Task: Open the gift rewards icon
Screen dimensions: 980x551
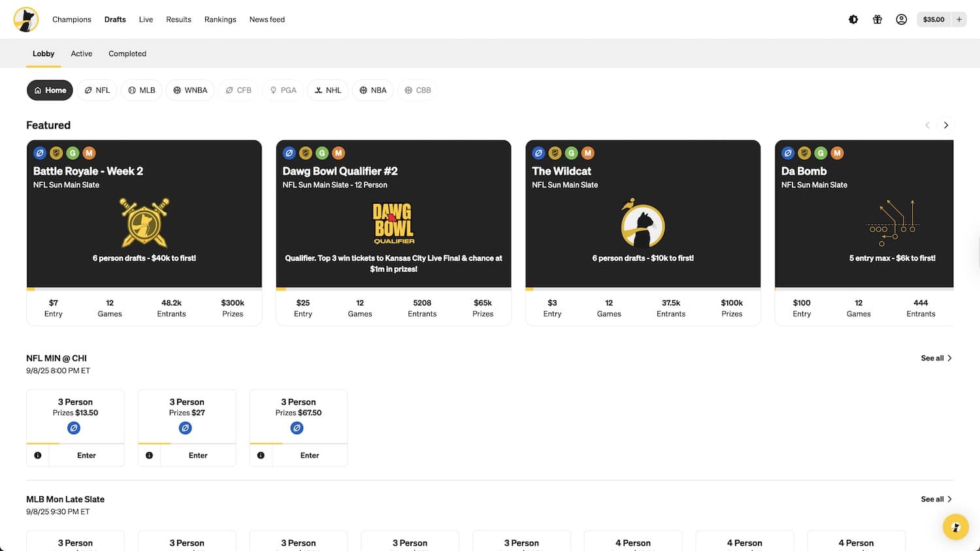Action: 877,20
